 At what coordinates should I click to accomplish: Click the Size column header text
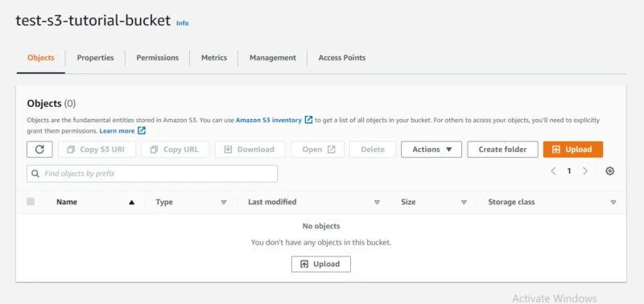[408, 202]
